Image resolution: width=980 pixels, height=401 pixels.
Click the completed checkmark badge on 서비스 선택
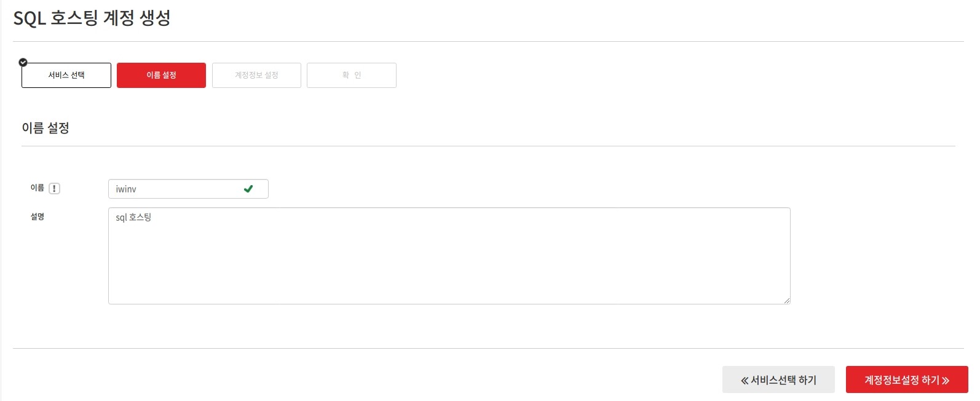23,62
